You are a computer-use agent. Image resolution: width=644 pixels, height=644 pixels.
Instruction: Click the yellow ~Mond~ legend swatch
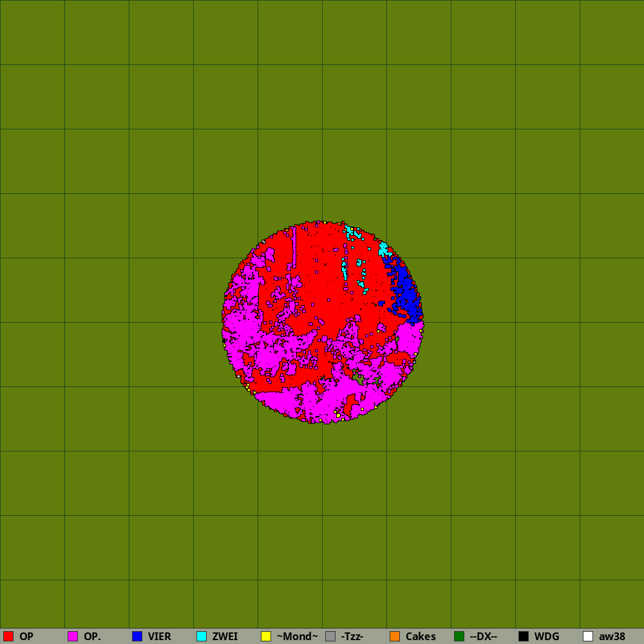coord(266,636)
